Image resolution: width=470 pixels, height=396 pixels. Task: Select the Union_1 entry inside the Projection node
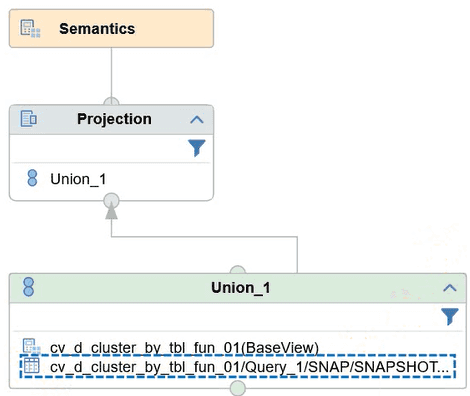click(x=78, y=179)
